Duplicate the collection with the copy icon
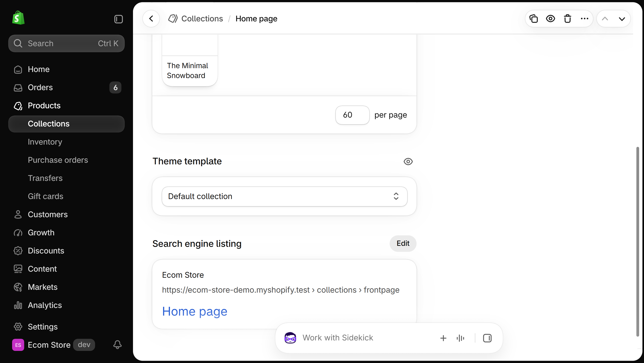The width and height of the screenshot is (644, 363). [x=534, y=19]
